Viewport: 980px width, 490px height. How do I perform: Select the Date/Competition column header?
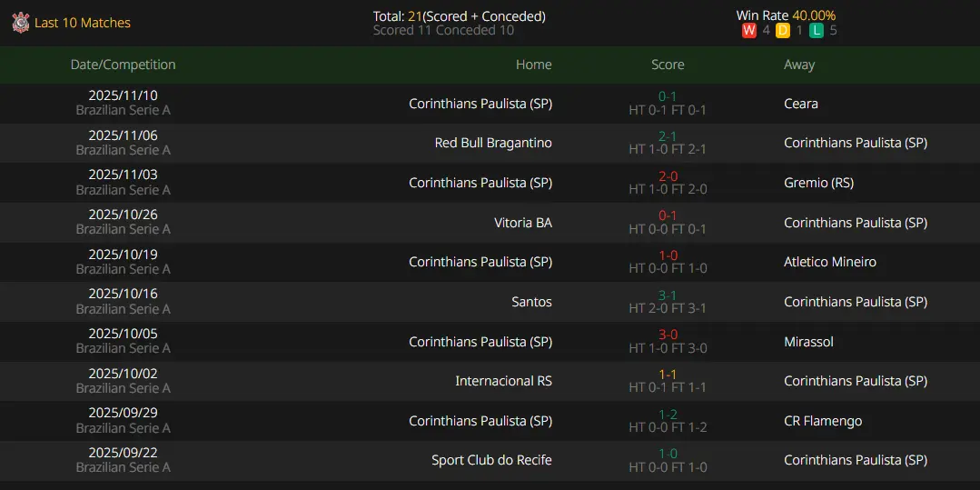pyautogui.click(x=124, y=65)
